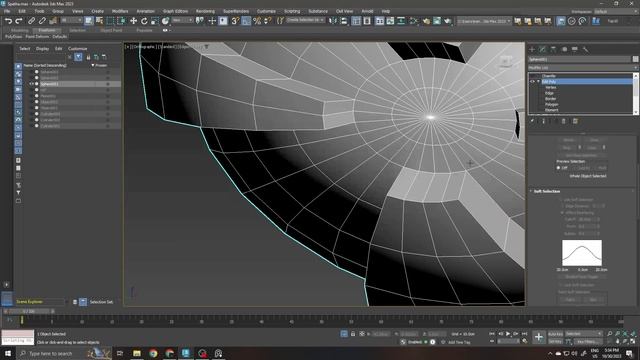Toggle the Angle Snap icon

[x=246, y=21]
